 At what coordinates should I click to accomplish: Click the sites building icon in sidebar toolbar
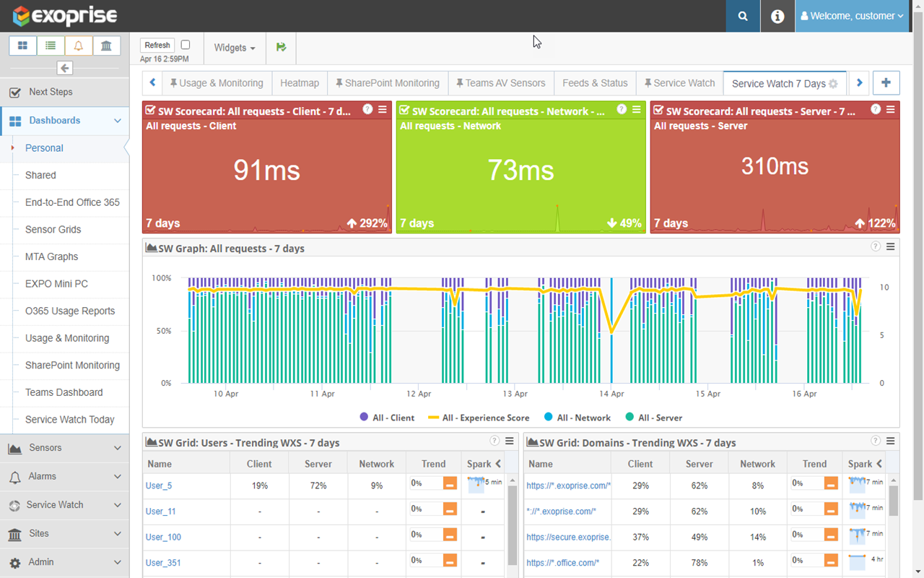[x=106, y=46]
